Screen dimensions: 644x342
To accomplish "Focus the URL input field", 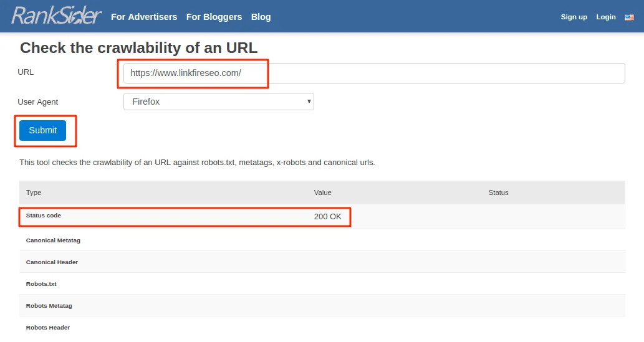I will [374, 73].
